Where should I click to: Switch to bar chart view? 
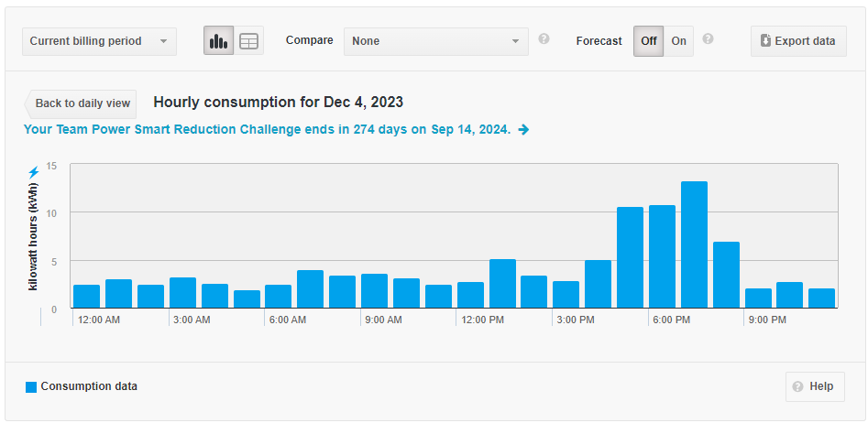coord(218,41)
